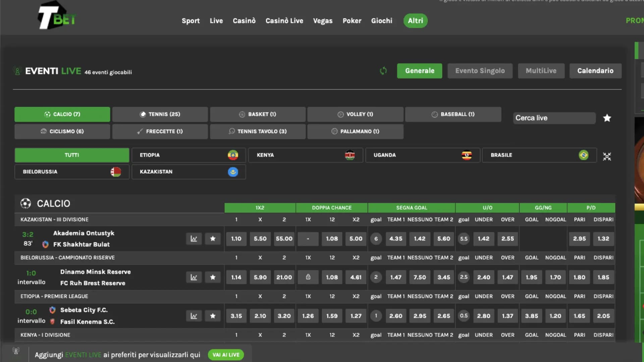Open statistics chart for Sebeta City match
644x362 pixels.
click(194, 315)
